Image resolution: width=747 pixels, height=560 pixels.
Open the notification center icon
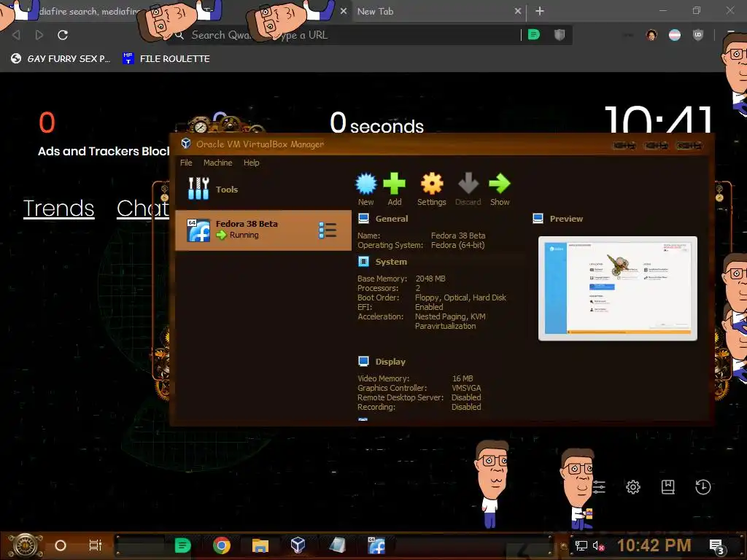(716, 546)
